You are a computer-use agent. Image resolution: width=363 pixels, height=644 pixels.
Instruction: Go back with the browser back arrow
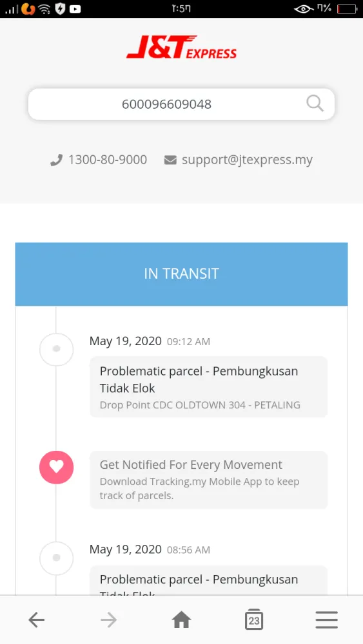(36, 620)
